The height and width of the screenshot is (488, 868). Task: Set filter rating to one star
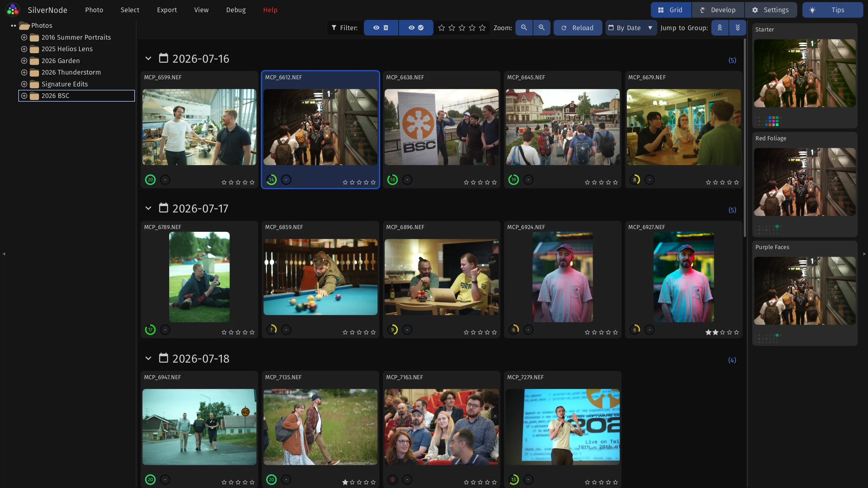pyautogui.click(x=441, y=28)
